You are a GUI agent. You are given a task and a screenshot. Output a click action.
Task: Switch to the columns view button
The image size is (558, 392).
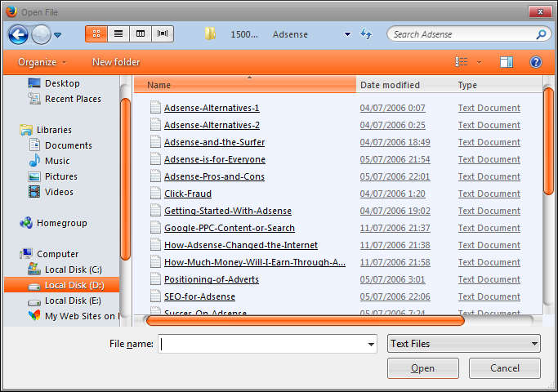click(x=141, y=33)
